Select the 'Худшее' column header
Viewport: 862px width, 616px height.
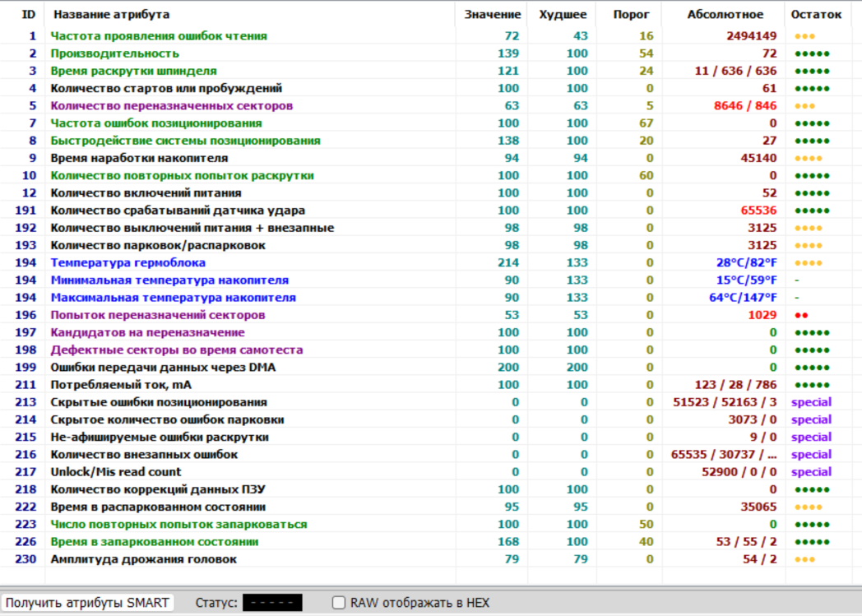(563, 14)
